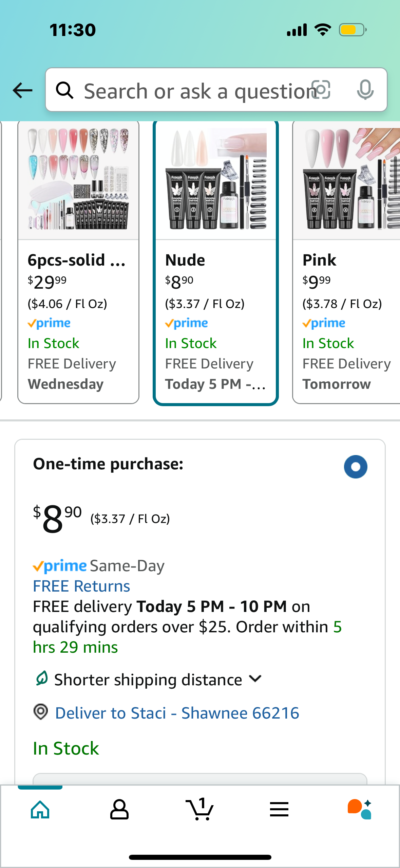Tap the magnifying glass search icon
This screenshot has width=400, height=868.
point(64,91)
